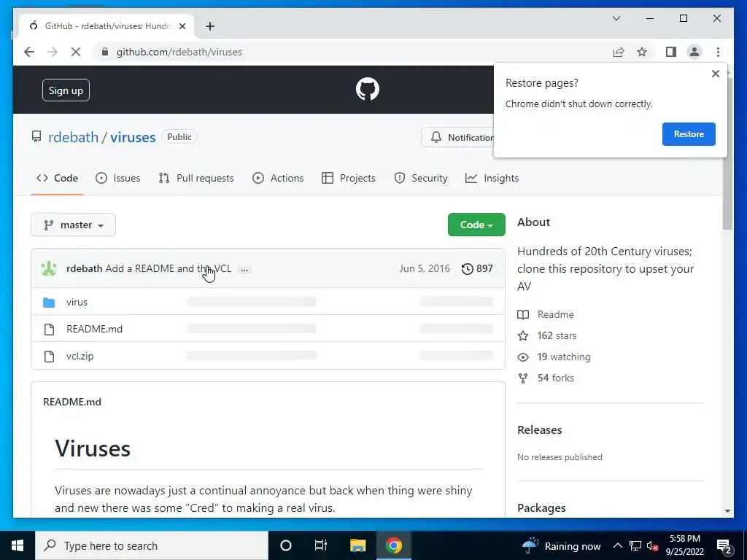Viewport: 747px width, 560px height.
Task: Switch to the Issues tab
Action: (x=118, y=178)
